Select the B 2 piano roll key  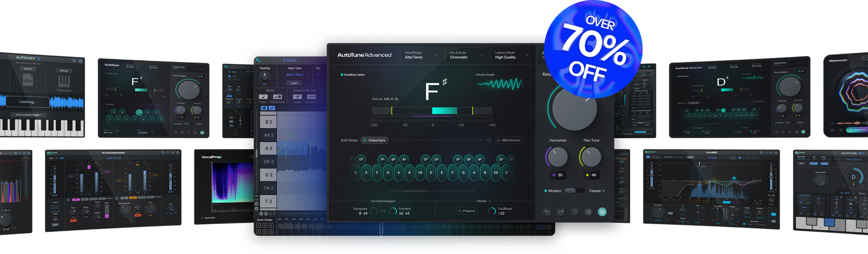pos(269,122)
